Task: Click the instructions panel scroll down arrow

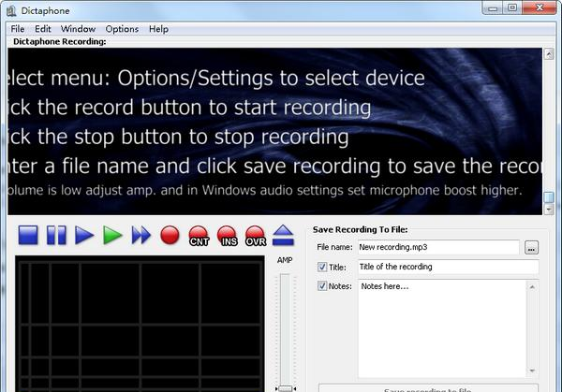Action: [x=549, y=209]
